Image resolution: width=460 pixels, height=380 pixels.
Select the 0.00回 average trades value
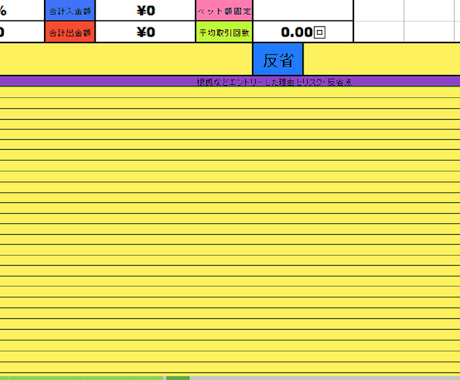pos(303,32)
